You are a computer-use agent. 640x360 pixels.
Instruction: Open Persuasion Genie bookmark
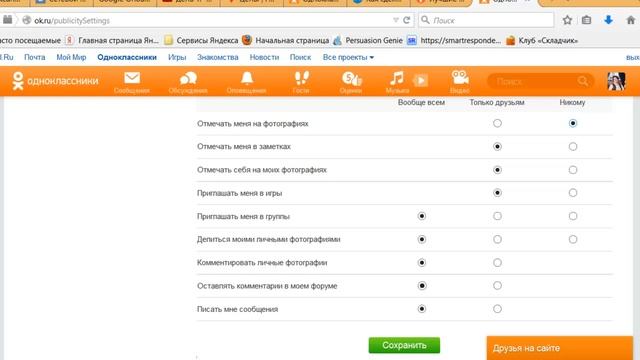pos(368,40)
